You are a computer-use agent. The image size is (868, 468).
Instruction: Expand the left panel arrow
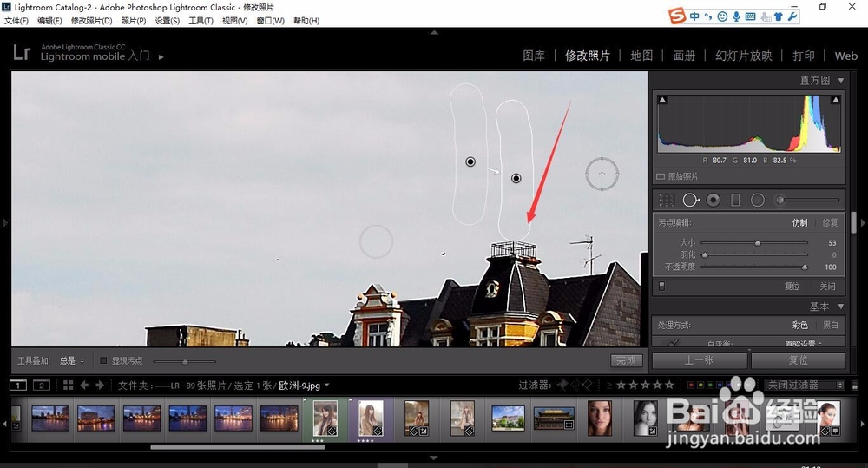[5, 222]
